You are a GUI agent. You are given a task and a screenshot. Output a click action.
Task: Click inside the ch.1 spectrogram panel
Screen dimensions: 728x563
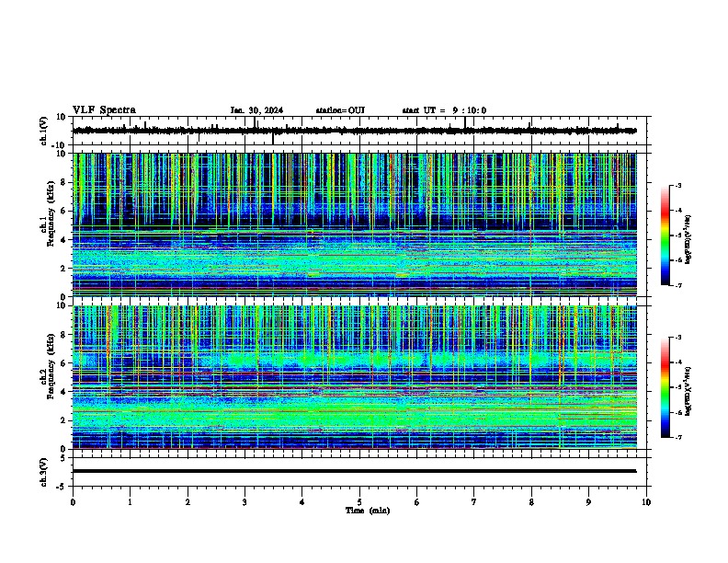tap(354, 224)
